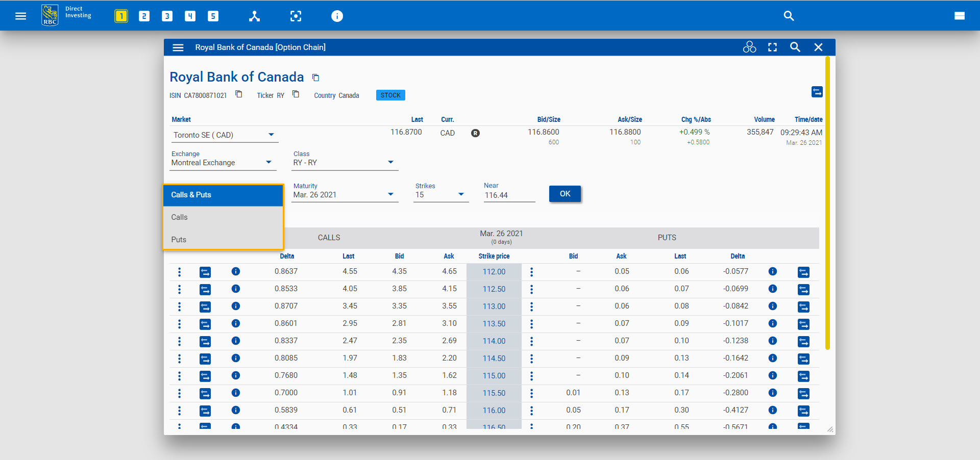Switch to workspace 4

(x=190, y=16)
